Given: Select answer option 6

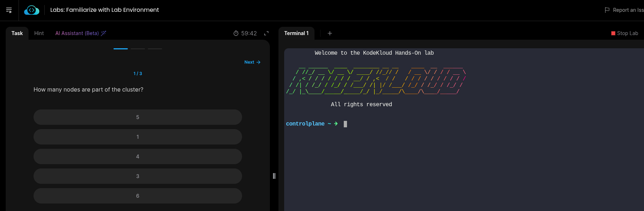Looking at the screenshot, I should [137, 196].
